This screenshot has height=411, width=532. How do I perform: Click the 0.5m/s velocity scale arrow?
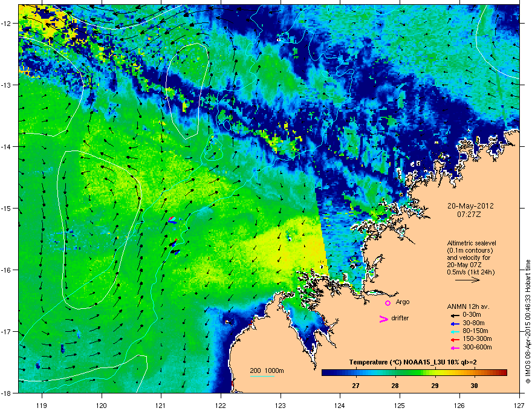coord(467,280)
